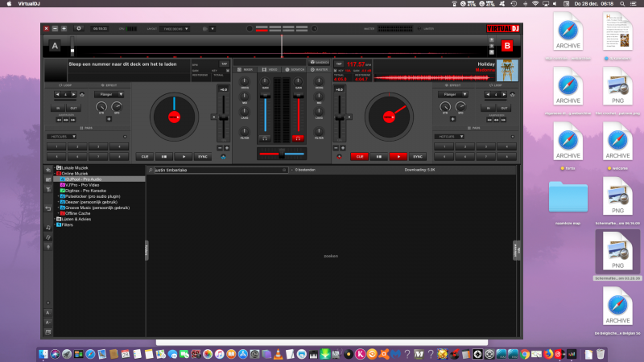The width and height of the screenshot is (644, 362).
Task: Pause deck B playback
Action: [378, 156]
